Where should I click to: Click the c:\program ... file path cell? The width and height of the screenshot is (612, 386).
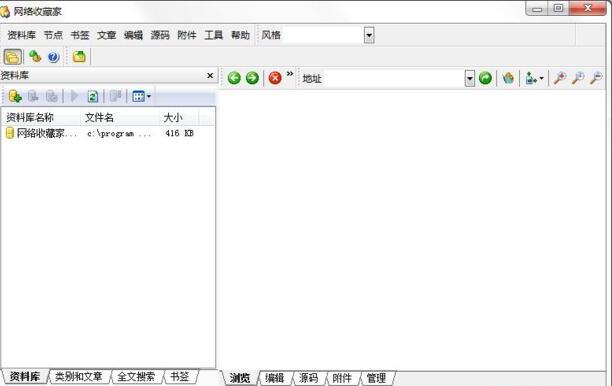coord(119,133)
